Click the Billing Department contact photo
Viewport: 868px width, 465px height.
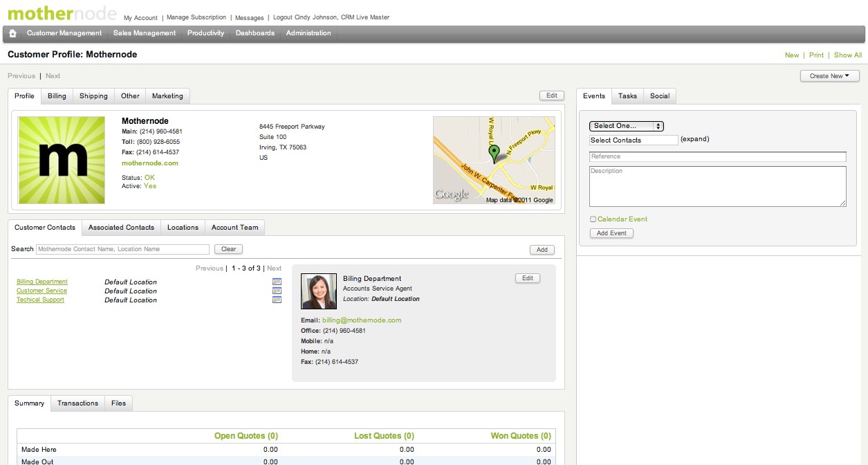pos(319,291)
